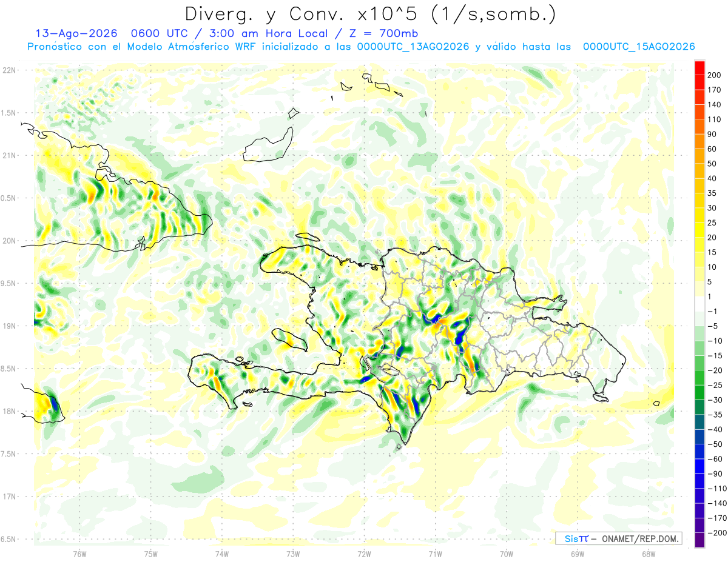Click the '75W' longitude label
The height and width of the screenshot is (562, 728).
point(151,554)
